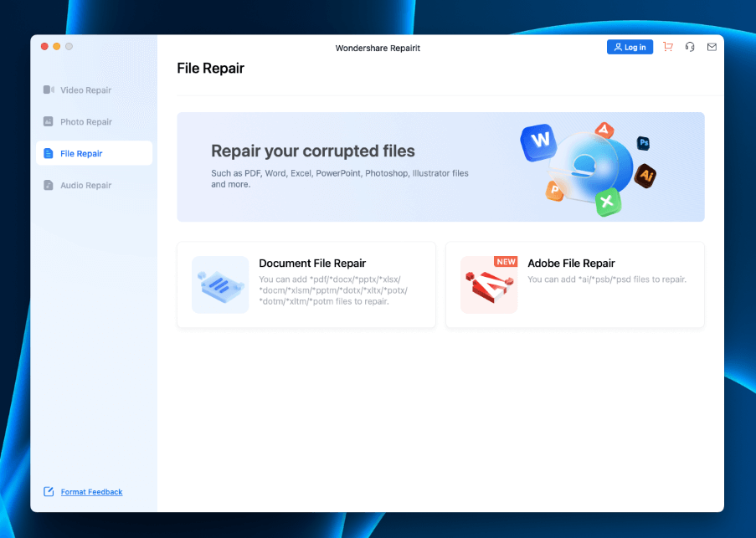Select the File Repair sidebar tab
Screen dimensions: 756x538
click(x=94, y=153)
